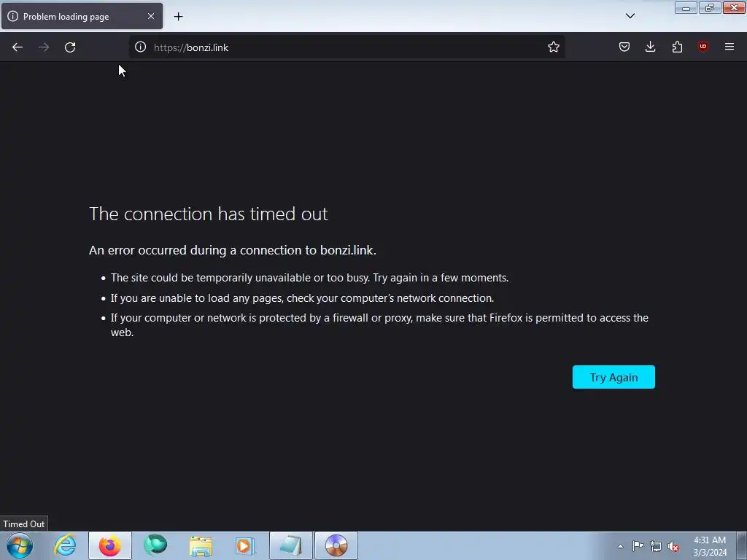Click the Show desktop strip
This screenshot has width=747, height=560.
(x=742, y=545)
